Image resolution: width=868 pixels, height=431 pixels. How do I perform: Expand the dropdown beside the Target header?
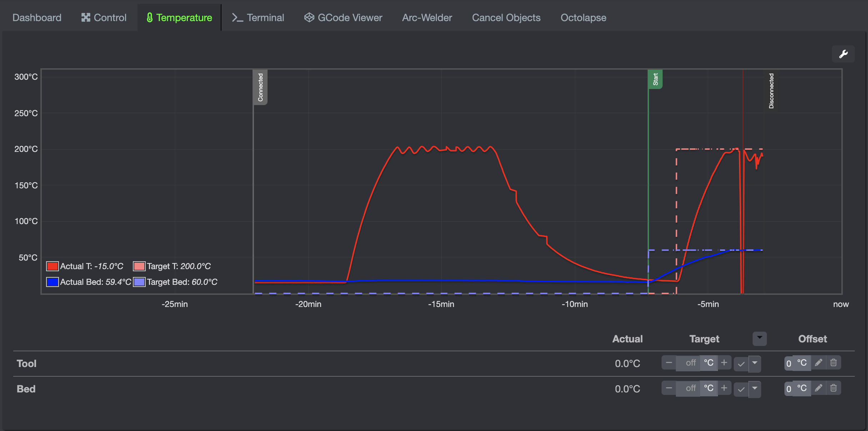[x=759, y=338]
